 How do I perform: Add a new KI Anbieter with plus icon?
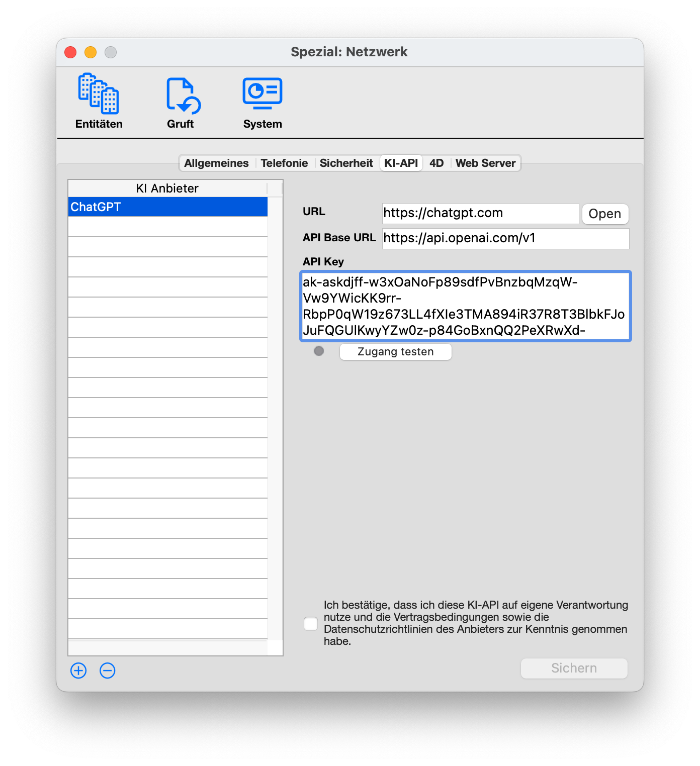click(x=78, y=671)
